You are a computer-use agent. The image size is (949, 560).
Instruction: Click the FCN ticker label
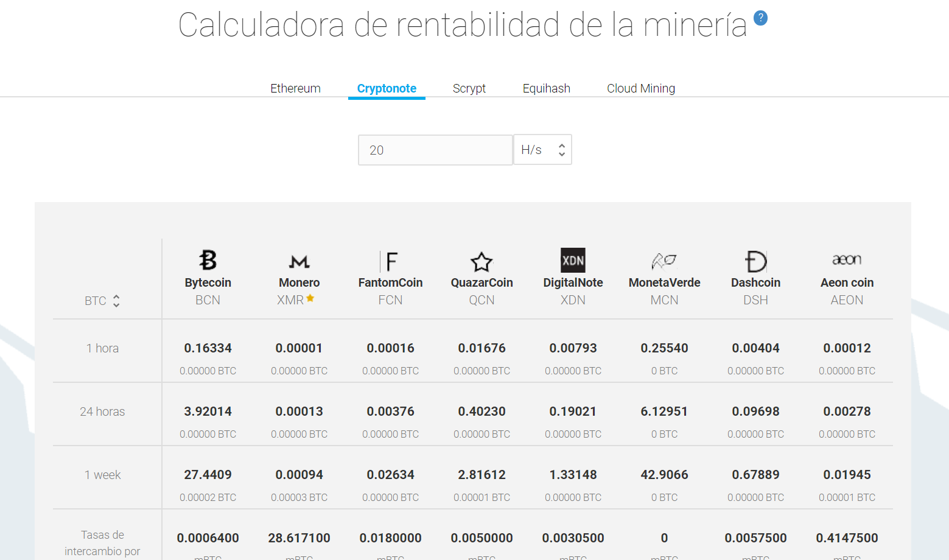point(391,300)
